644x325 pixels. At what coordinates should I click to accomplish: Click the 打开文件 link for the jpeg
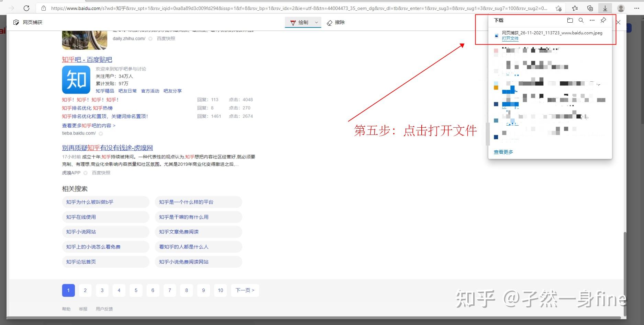pos(510,38)
